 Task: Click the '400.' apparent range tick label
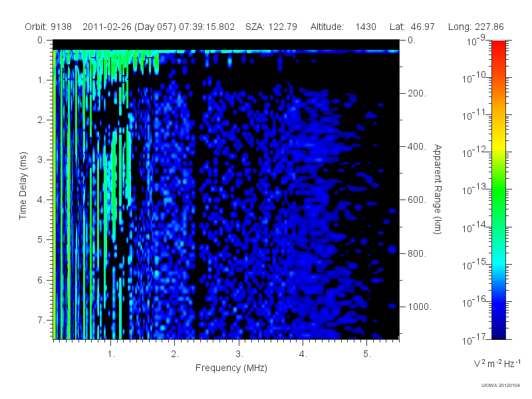417,146
